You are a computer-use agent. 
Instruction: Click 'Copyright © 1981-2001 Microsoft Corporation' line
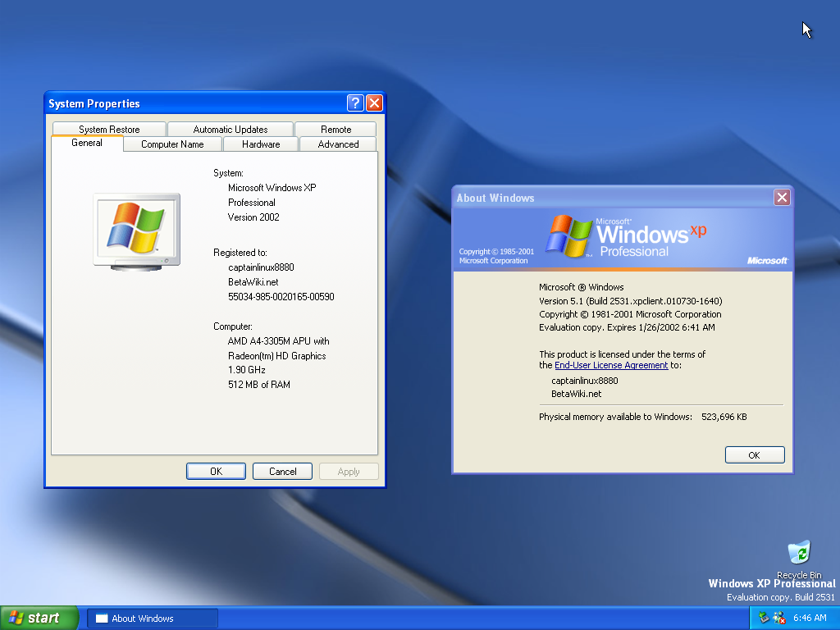[x=630, y=314]
